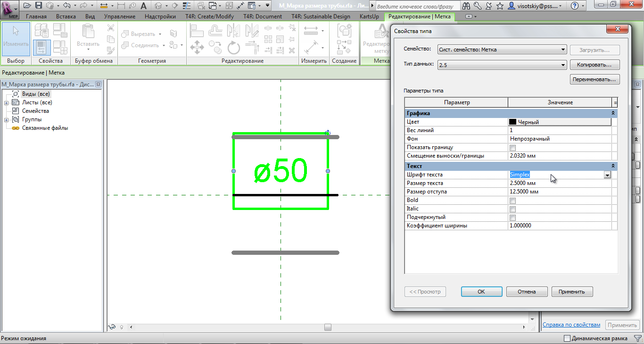The image size is (644, 344).
Task: Open the key subscription center icon
Action: tap(478, 6)
